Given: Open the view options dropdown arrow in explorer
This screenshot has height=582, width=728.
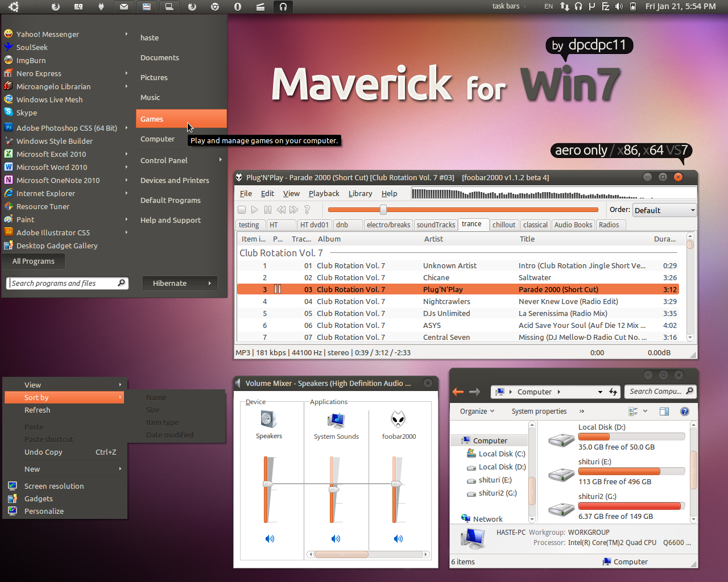Looking at the screenshot, I should coord(646,411).
